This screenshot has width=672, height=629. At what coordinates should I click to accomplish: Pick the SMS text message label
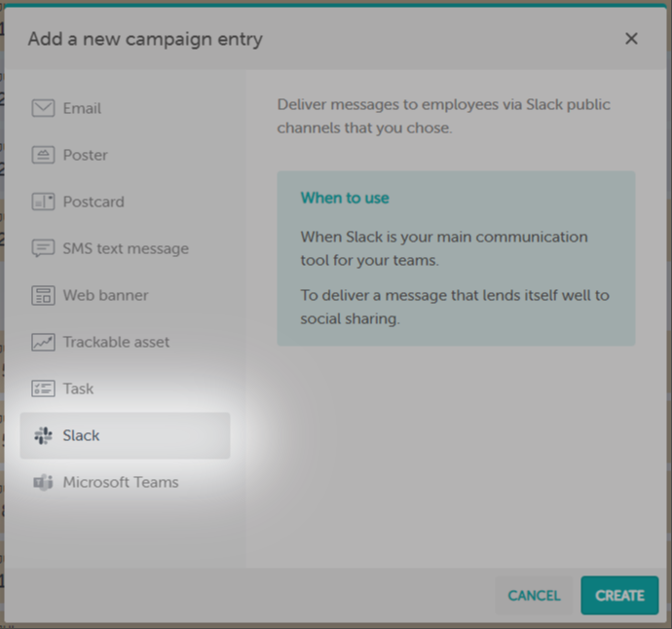tap(126, 248)
